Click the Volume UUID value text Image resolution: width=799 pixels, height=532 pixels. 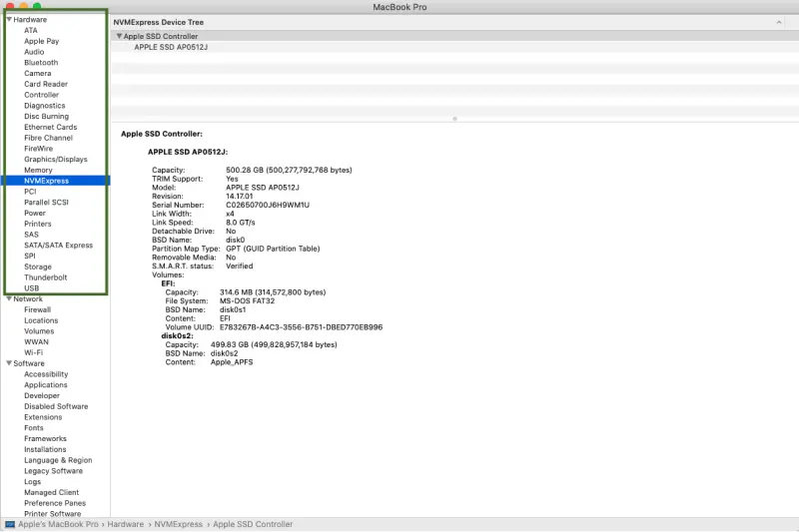(x=301, y=327)
